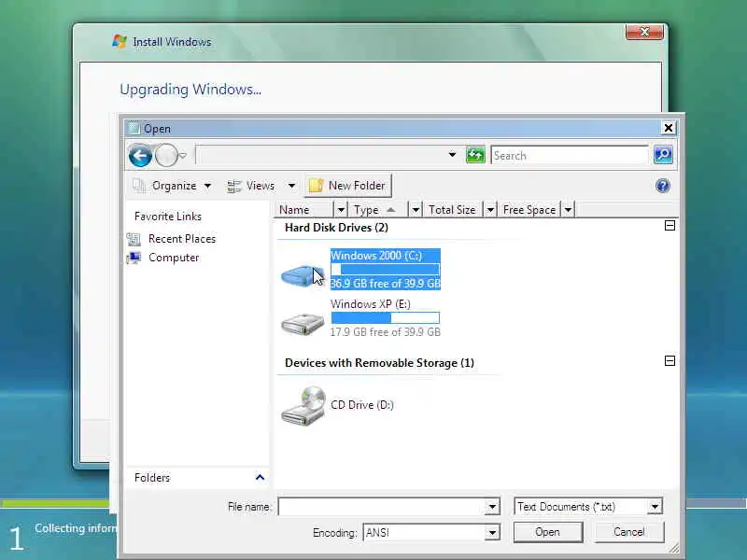Click into the Search box
The image size is (747, 560).
click(x=570, y=155)
